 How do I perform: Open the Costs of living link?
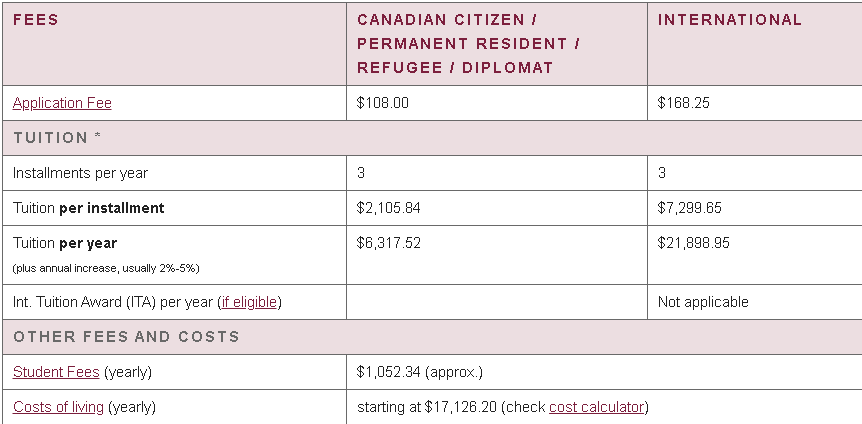click(x=58, y=408)
